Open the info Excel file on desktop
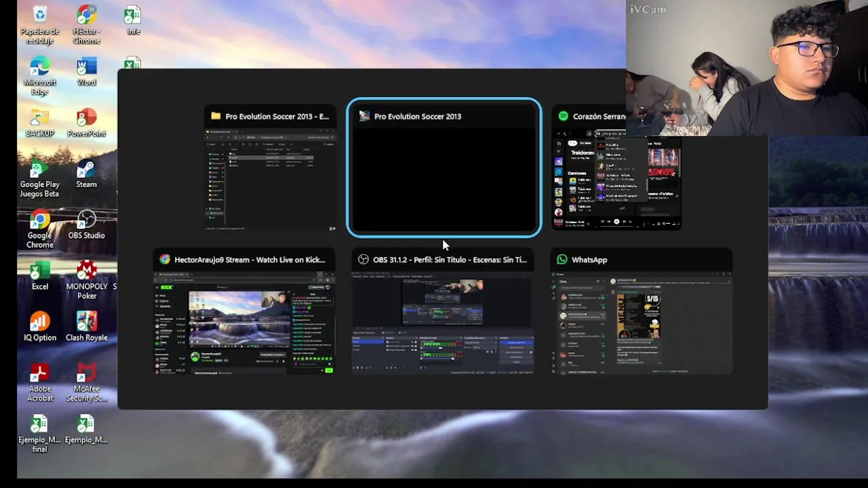The height and width of the screenshot is (488, 868). tap(133, 21)
